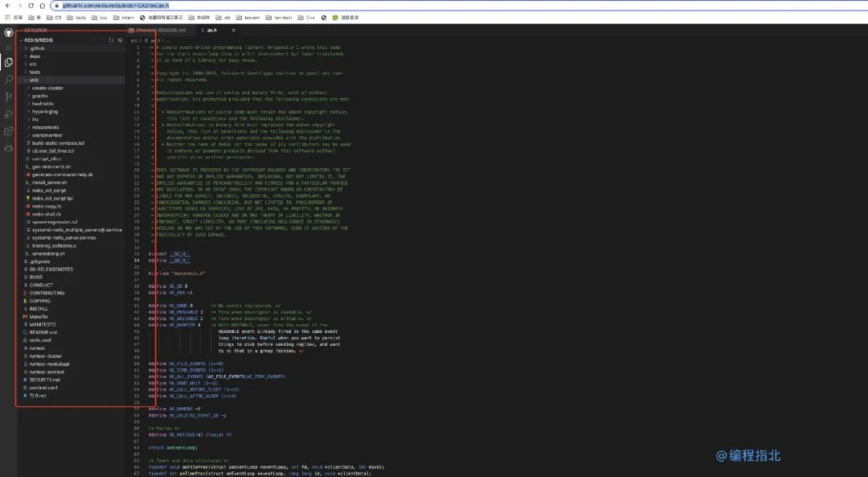The image size is (868, 477).
Task: Click the github1s.com URL address bar
Action: [x=460, y=6]
